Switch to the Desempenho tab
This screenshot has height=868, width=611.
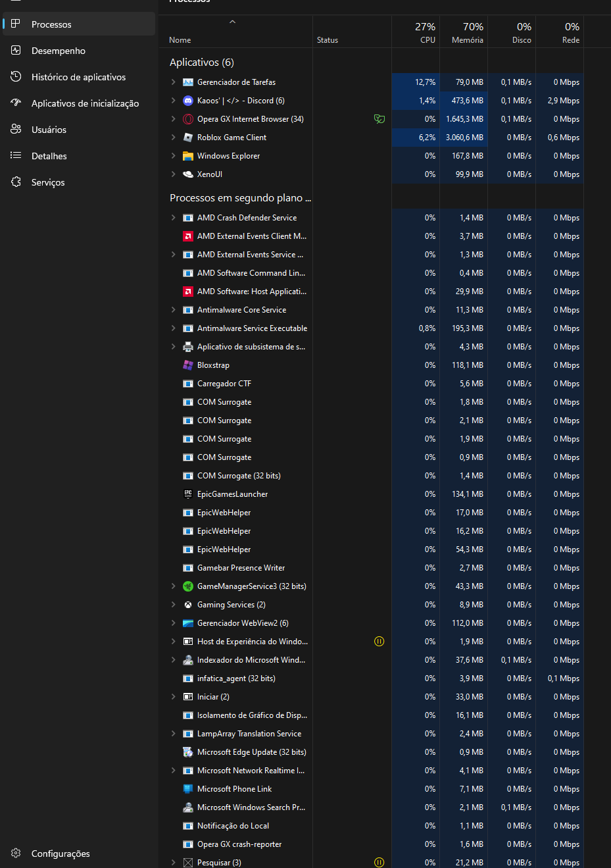click(x=79, y=51)
